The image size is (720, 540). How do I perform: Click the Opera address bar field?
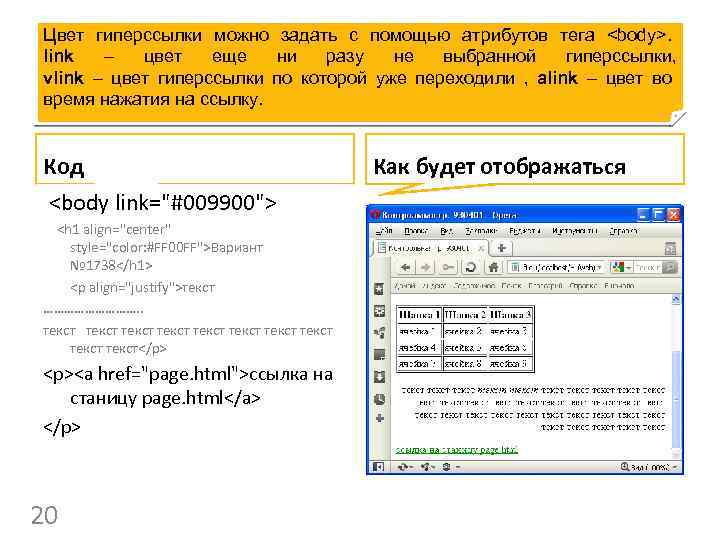tap(557, 267)
